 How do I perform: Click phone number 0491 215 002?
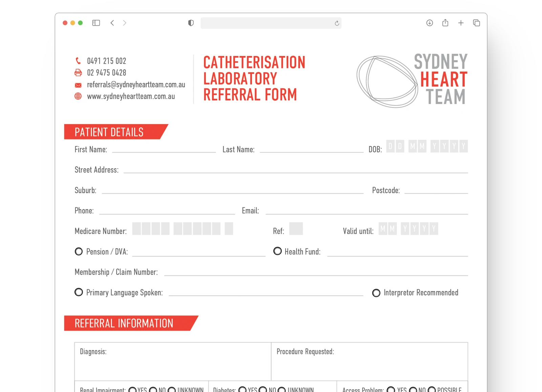pyautogui.click(x=106, y=61)
